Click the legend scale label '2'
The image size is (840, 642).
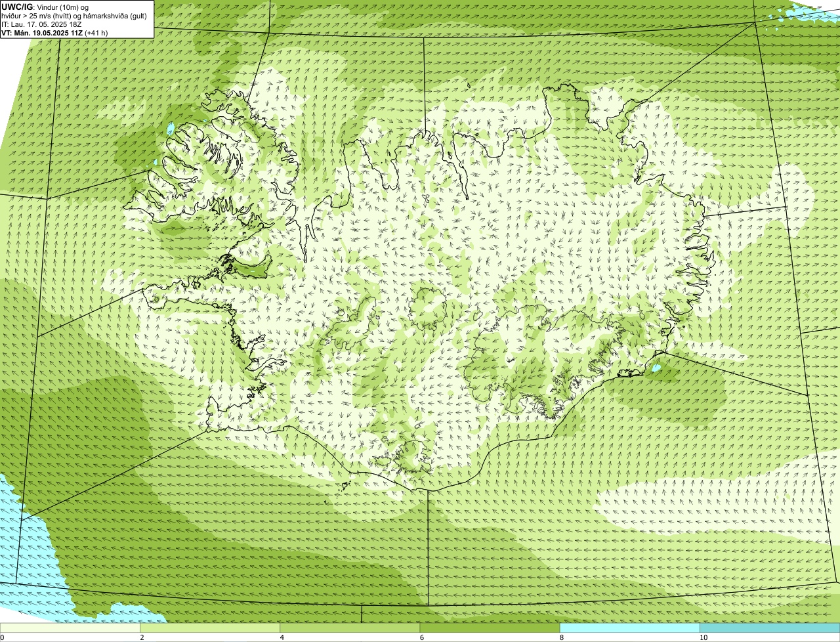tap(142, 637)
